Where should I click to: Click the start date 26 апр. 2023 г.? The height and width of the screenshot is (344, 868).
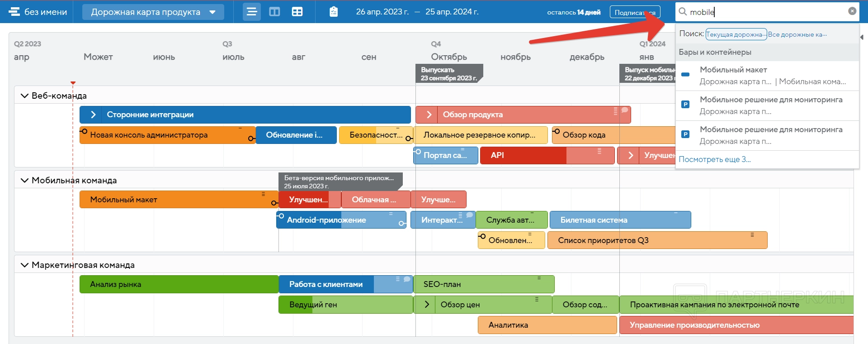point(382,12)
